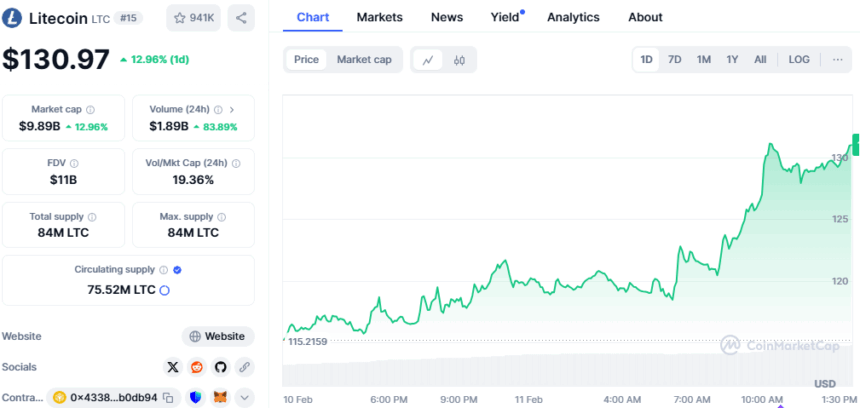
Task: Open the News tab
Action: [x=446, y=17]
